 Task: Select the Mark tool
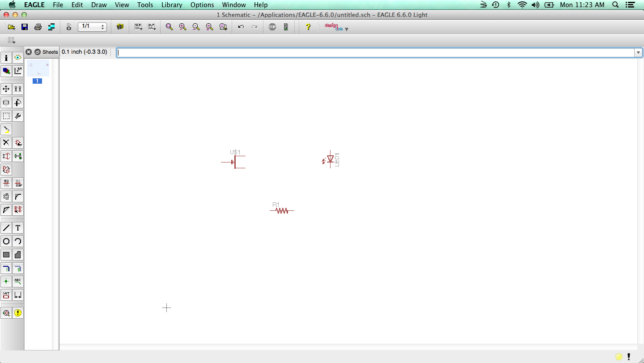[x=18, y=71]
